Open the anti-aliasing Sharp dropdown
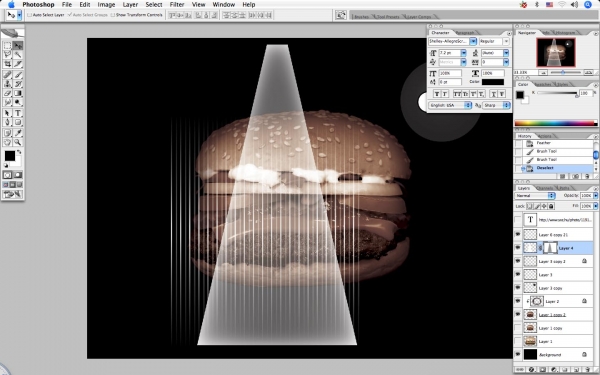Image resolution: width=600 pixels, height=375 pixels. tap(496, 105)
